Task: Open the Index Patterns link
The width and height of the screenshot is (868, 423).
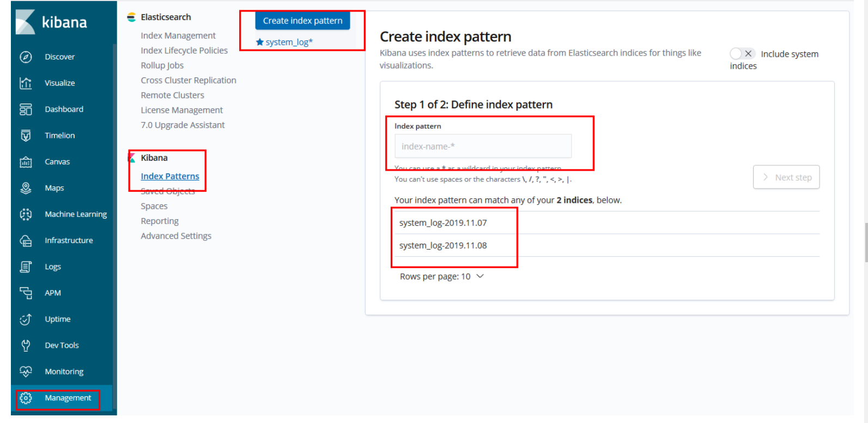Action: pos(170,176)
